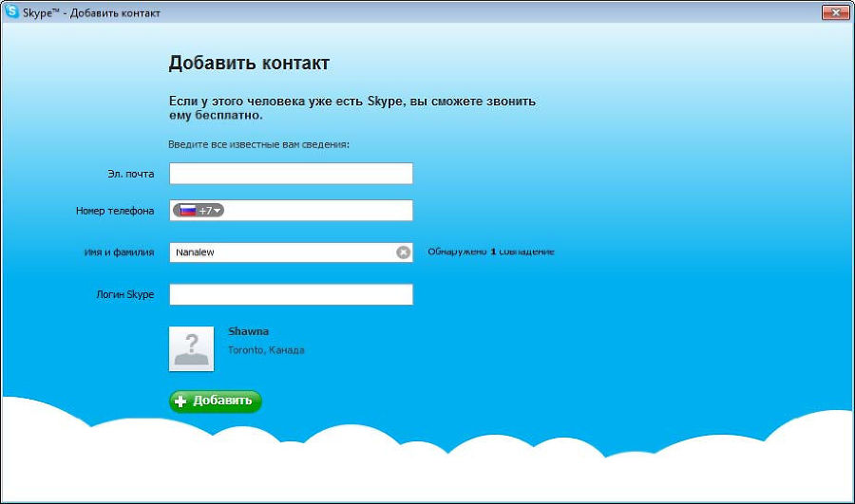Click the Russian flag icon
Image resolution: width=855 pixels, height=504 pixels.
click(188, 211)
